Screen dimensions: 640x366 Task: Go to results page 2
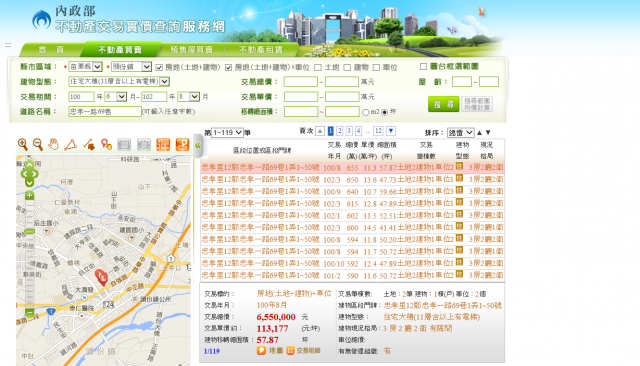pyautogui.click(x=340, y=131)
